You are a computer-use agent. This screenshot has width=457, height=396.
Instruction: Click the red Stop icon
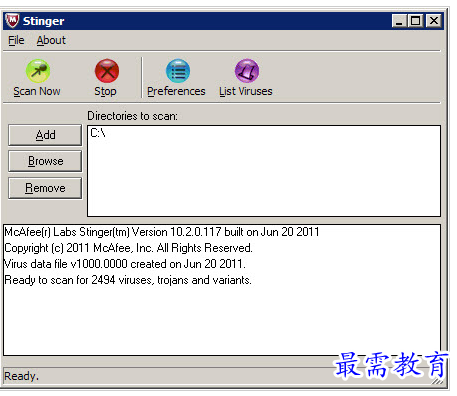[107, 71]
